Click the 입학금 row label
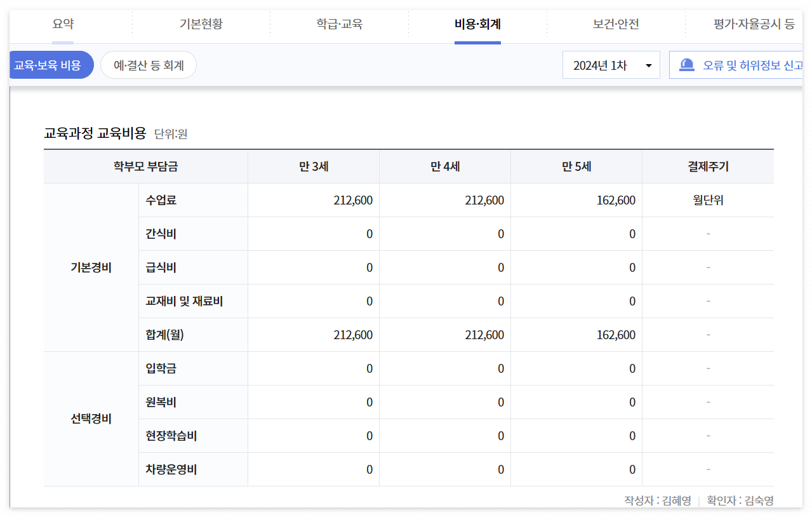The image size is (812, 517). click(x=159, y=368)
